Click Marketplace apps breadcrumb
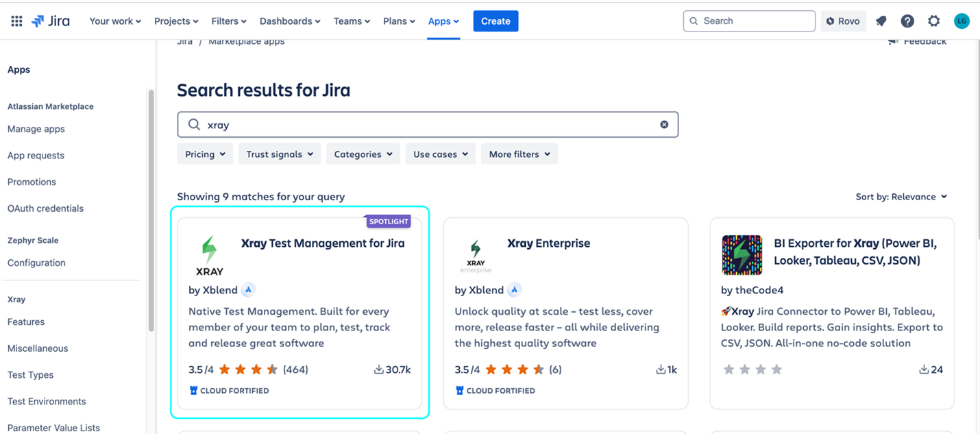 tap(246, 42)
